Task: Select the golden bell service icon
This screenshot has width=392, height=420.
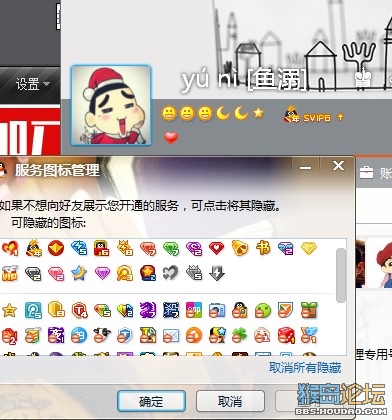Action: point(240,248)
